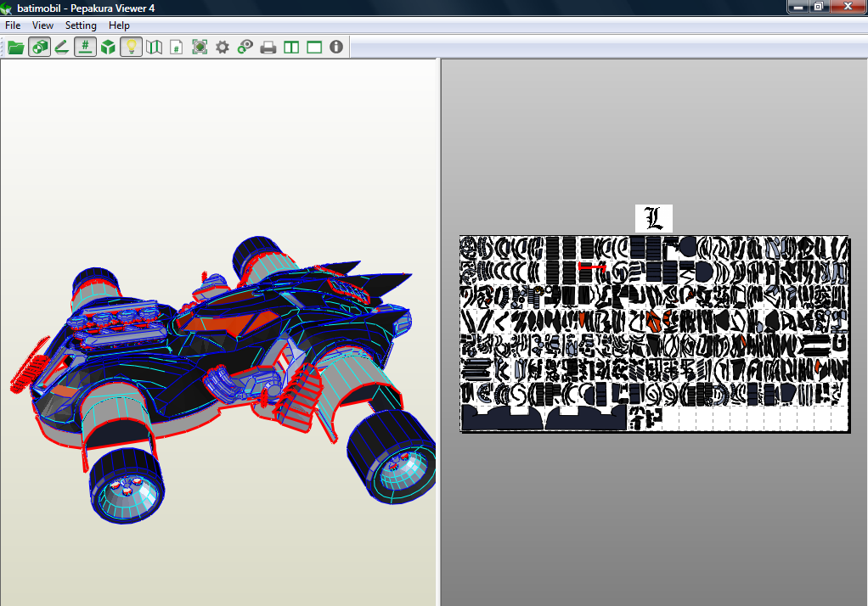Image resolution: width=868 pixels, height=606 pixels.
Task: Click the pencil edge display icon
Action: (x=62, y=47)
